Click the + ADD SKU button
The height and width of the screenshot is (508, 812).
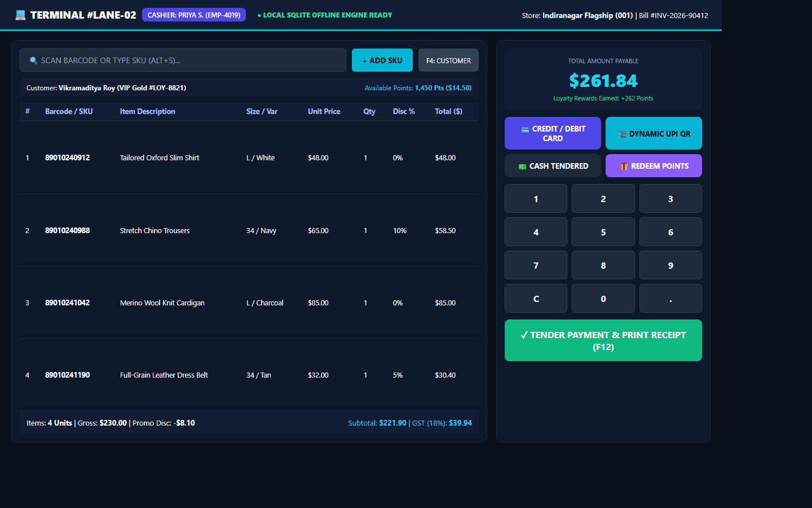(x=382, y=60)
